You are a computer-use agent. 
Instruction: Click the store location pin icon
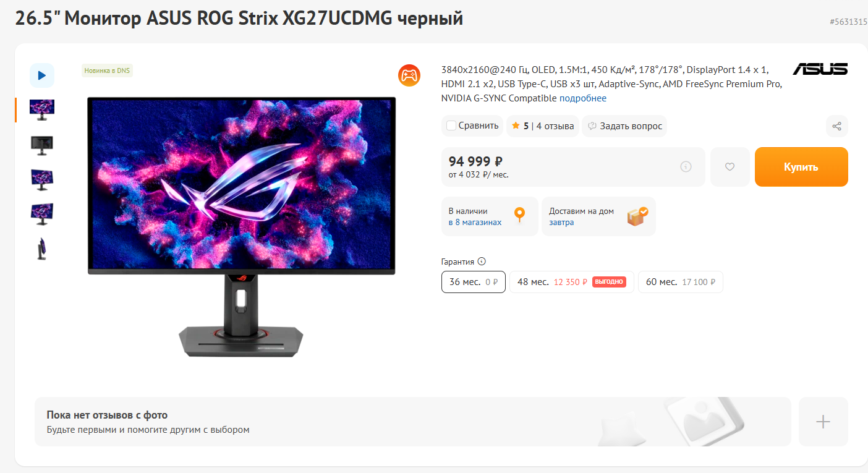click(x=520, y=216)
